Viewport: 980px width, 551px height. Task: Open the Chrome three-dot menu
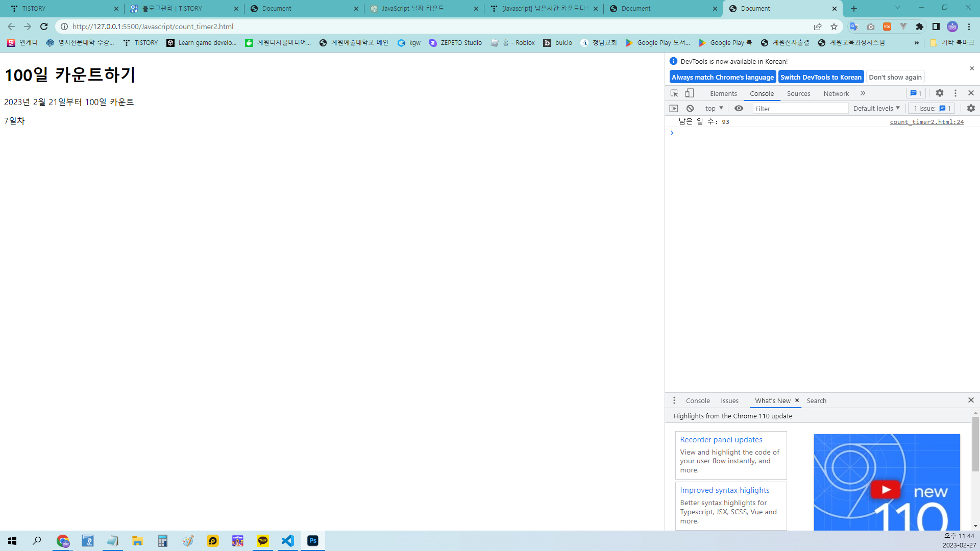click(x=969, y=27)
